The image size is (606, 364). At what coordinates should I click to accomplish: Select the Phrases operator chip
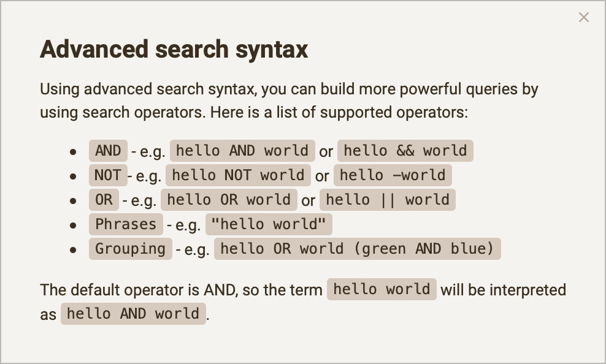[x=125, y=224]
